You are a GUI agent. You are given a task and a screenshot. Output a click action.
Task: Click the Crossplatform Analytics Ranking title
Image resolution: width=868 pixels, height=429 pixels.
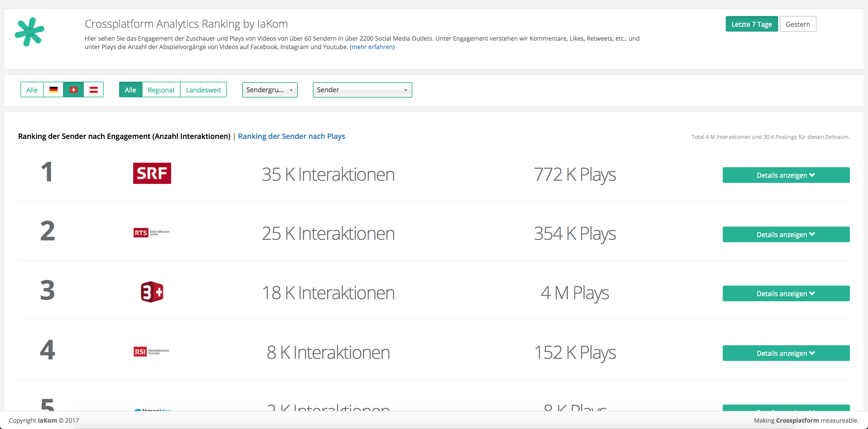pyautogui.click(x=186, y=24)
